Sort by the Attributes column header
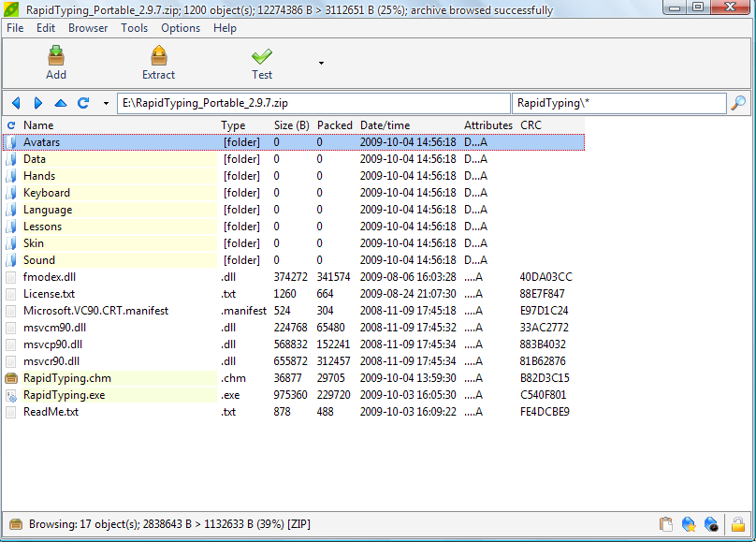Screen dimensions: 756x542 click(x=487, y=125)
